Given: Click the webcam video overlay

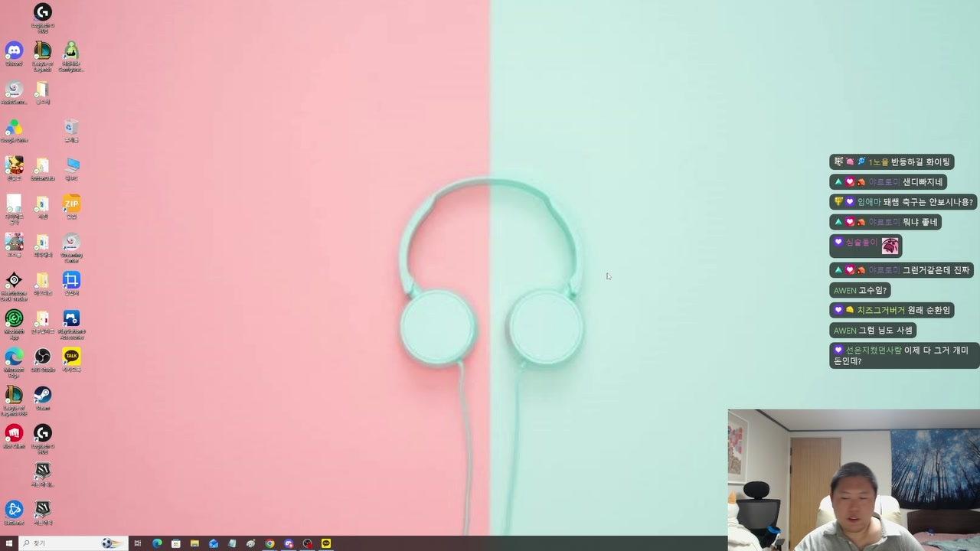Looking at the screenshot, I should coord(854,480).
